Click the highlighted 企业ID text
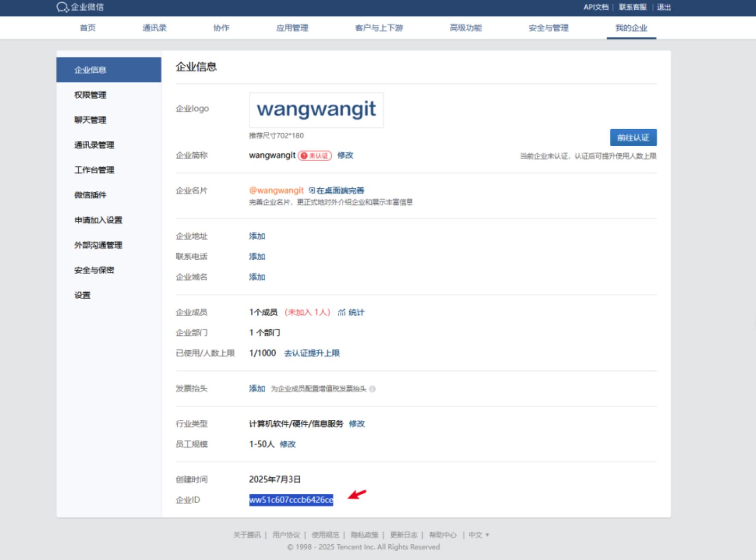Image resolution: width=756 pixels, height=560 pixels. 291,500
